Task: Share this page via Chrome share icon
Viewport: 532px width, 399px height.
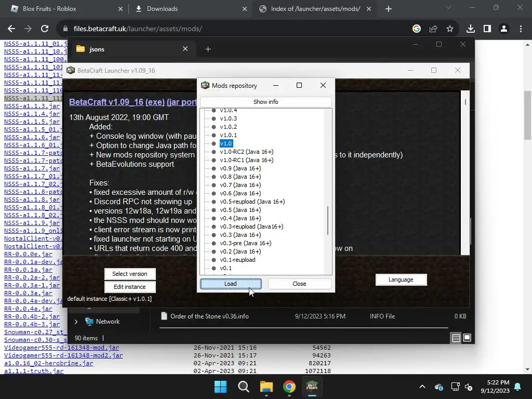Action: [433, 29]
